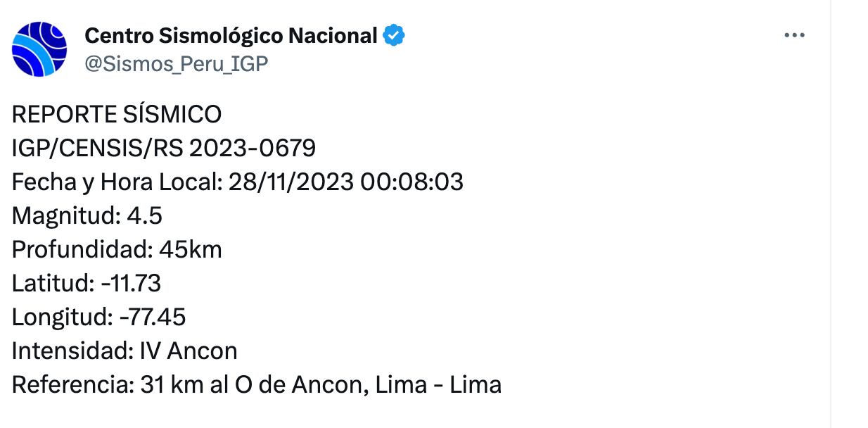
Task: Click the "Profundidad" label text
Action: (81, 250)
